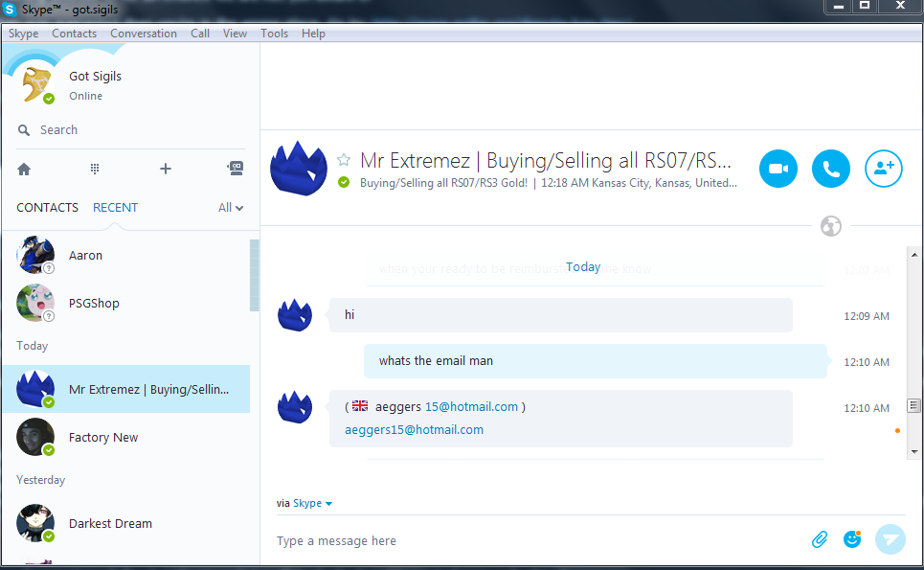The width and height of the screenshot is (924, 570).
Task: Click the chat scrollbar up arrow
Action: pos(914,255)
